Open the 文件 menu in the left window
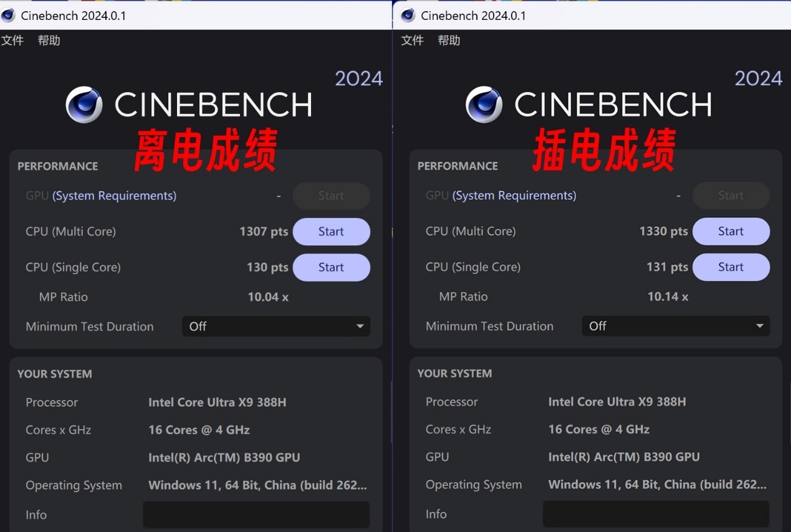Image resolution: width=791 pixels, height=532 pixels. [12, 40]
